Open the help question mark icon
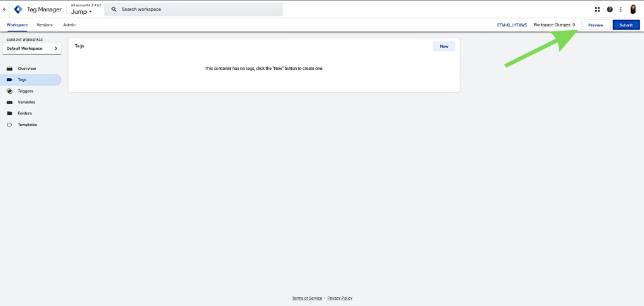 coord(609,9)
